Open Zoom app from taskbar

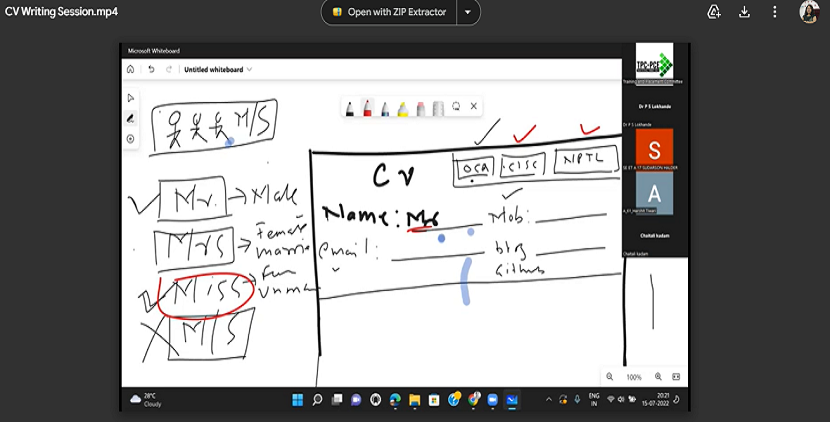coord(493,400)
